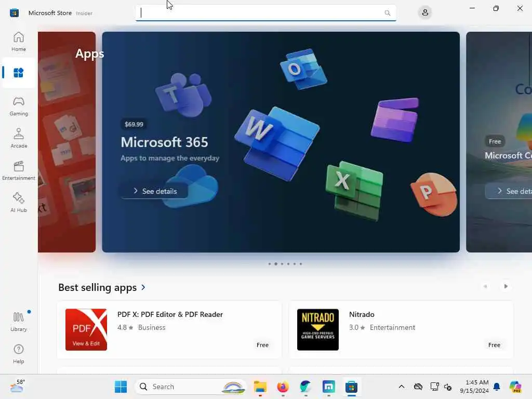Open the clock showing 1:45 AM

tap(474, 387)
